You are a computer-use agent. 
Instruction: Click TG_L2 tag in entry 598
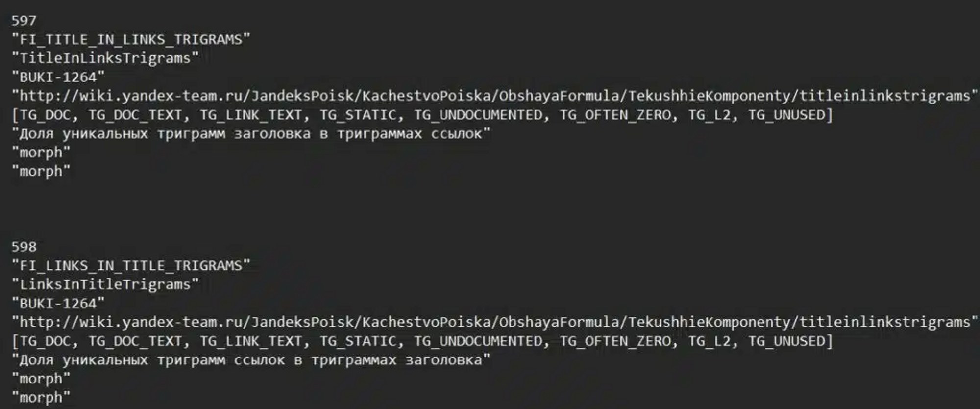(x=710, y=341)
